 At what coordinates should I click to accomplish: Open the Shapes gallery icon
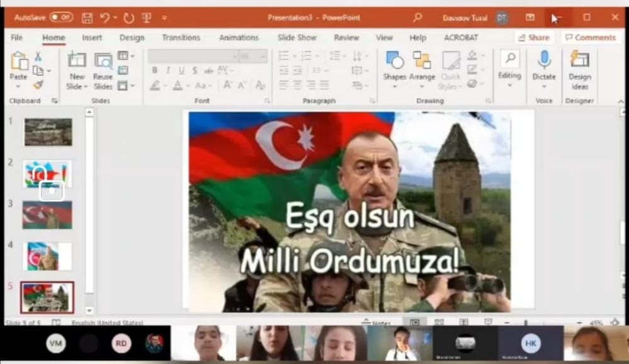(394, 60)
